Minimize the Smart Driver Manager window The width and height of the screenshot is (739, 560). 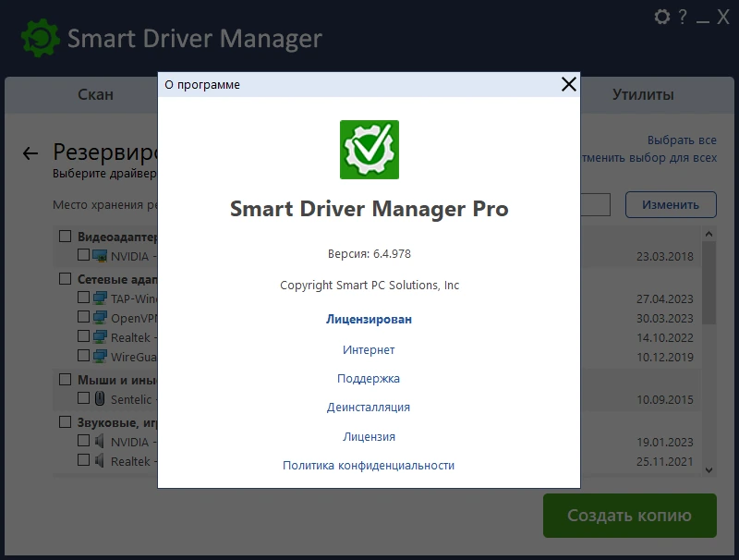[x=703, y=21]
